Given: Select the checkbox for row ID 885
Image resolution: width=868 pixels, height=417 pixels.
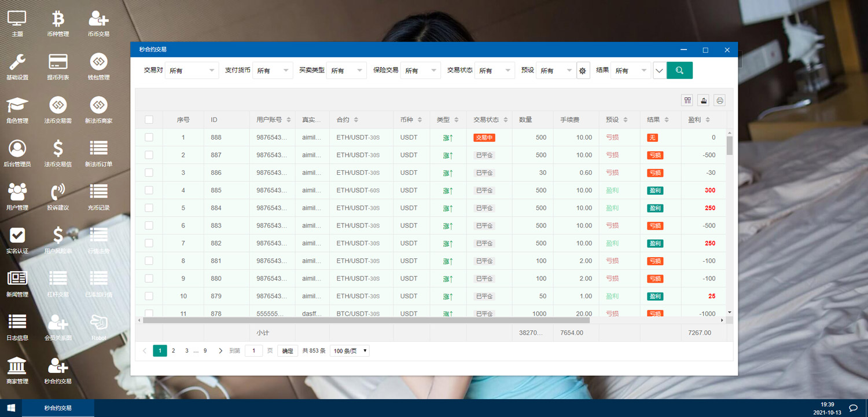Looking at the screenshot, I should [x=149, y=190].
